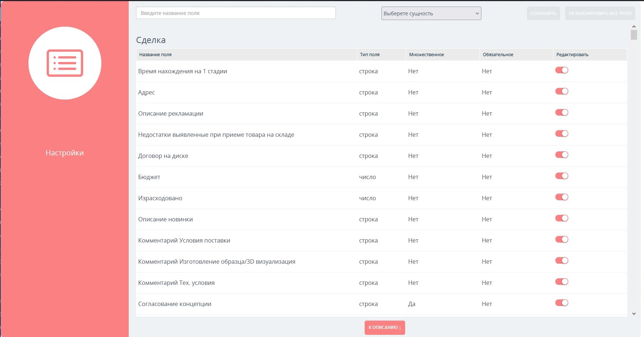The image size is (644, 337).
Task: Toggle edit switch for Описание рекламации
Action: coord(562,113)
